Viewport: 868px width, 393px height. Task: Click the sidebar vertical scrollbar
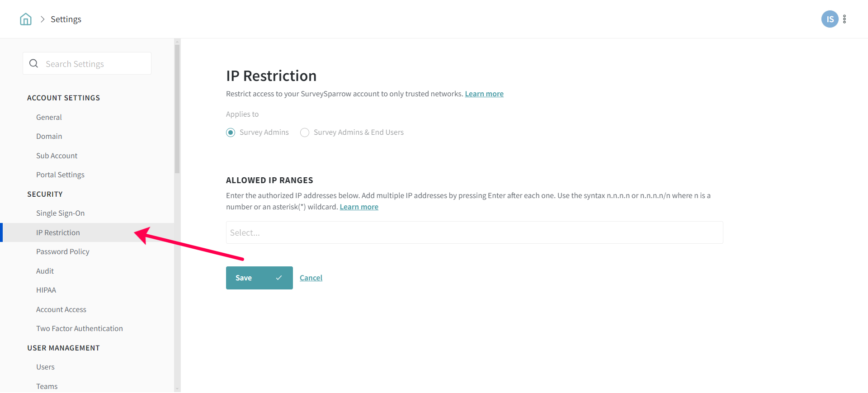[x=177, y=109]
